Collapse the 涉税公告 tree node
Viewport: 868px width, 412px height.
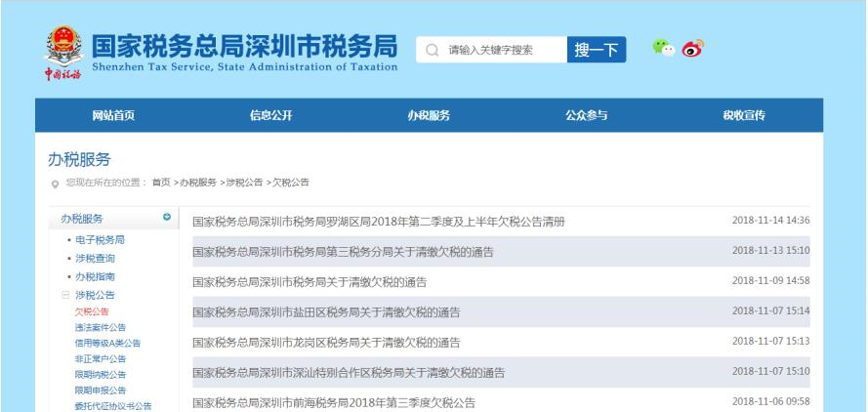point(65,295)
